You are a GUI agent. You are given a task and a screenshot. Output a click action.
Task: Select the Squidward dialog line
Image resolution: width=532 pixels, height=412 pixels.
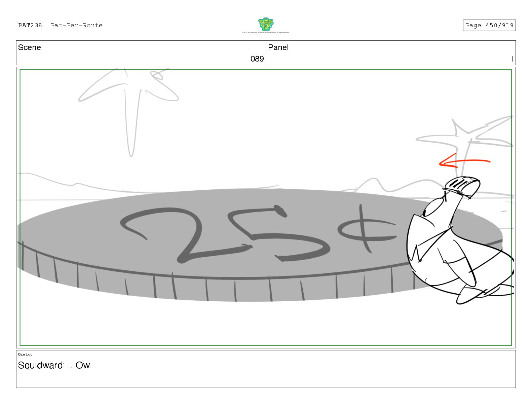click(x=55, y=365)
